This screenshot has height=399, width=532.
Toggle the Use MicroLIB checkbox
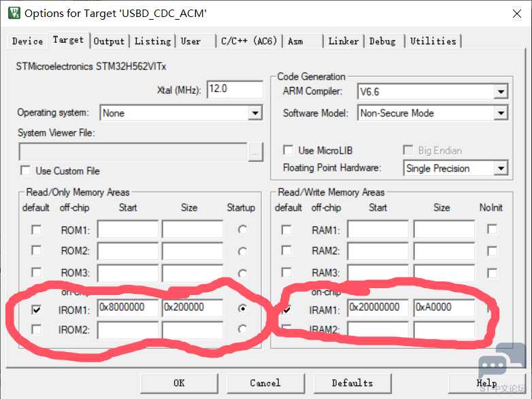(x=288, y=150)
